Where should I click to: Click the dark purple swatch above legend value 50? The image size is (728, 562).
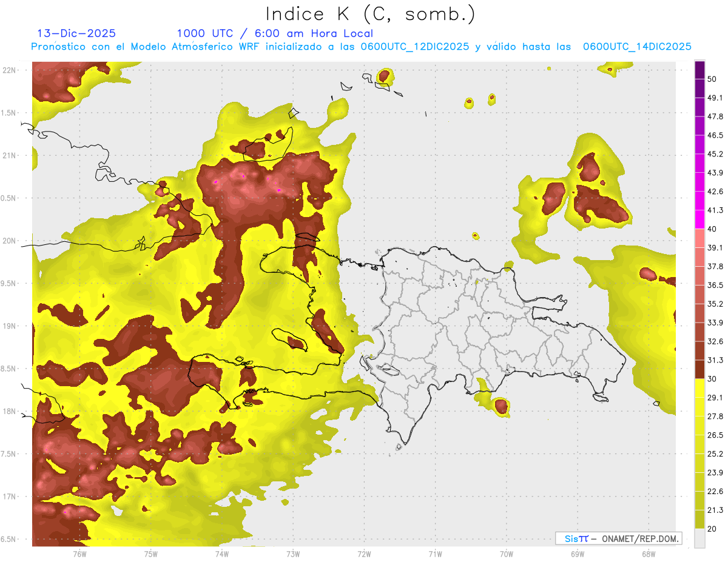tap(699, 71)
